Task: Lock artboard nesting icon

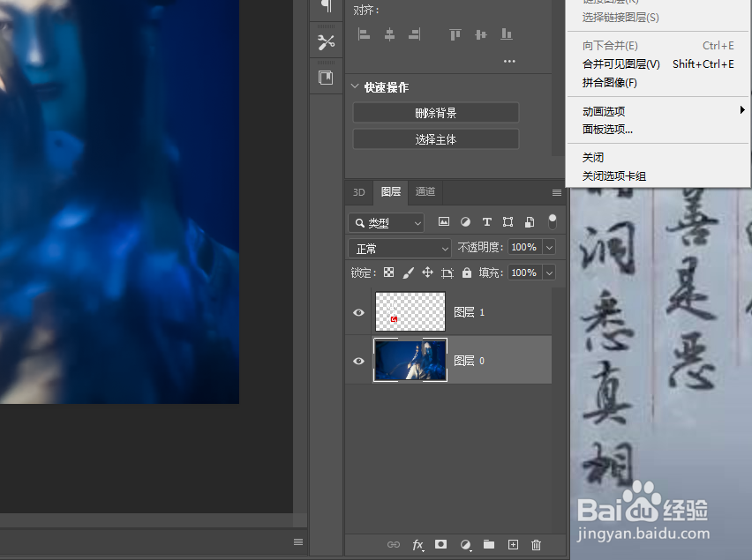Action: pos(447,273)
